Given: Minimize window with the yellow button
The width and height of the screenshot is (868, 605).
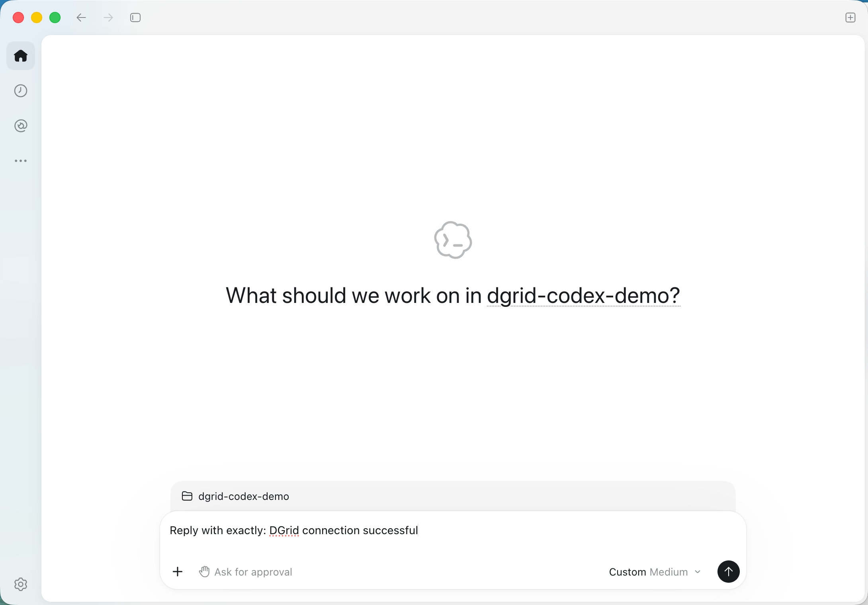Looking at the screenshot, I should click(x=37, y=18).
